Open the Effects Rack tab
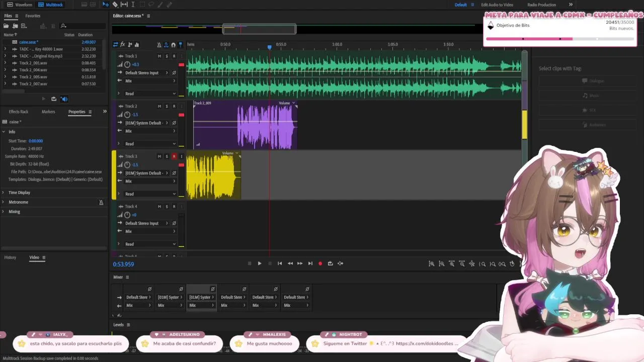Screen dimensions: 644x362 19,112
